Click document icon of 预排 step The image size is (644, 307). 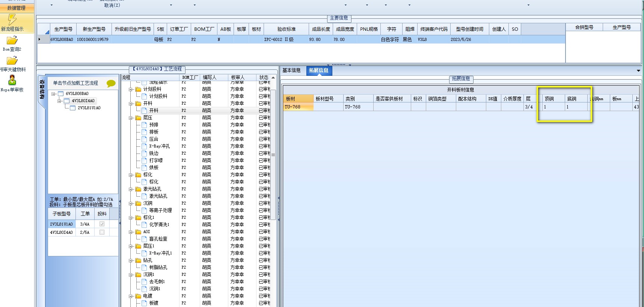click(x=144, y=125)
